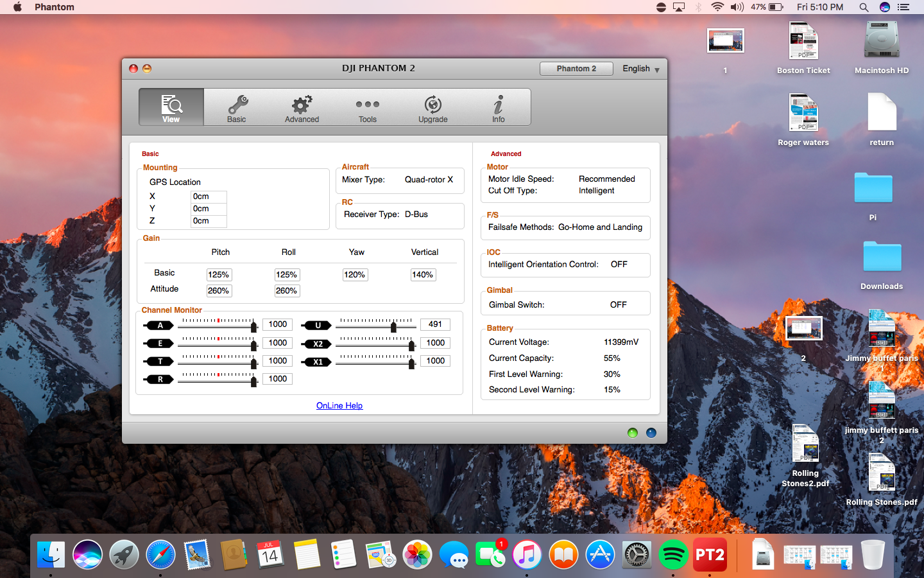This screenshot has height=578, width=924.
Task: Click the channel U value 491
Action: [436, 324]
